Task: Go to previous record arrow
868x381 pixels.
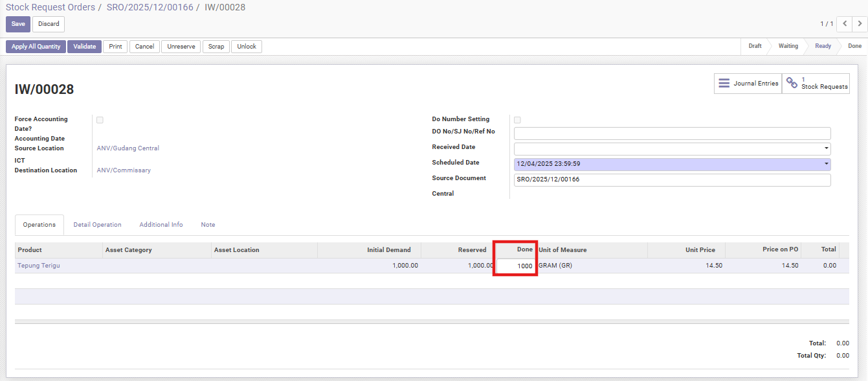Action: tap(844, 24)
